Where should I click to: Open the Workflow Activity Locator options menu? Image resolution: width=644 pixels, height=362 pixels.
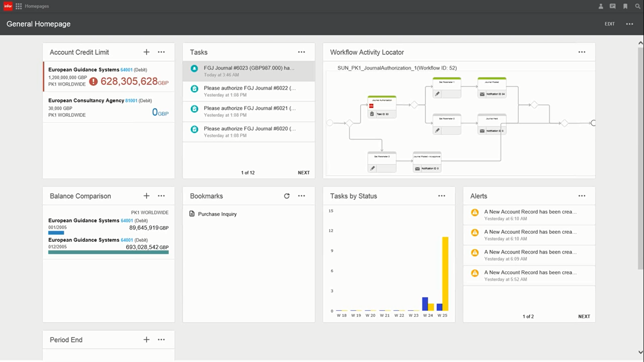point(582,52)
